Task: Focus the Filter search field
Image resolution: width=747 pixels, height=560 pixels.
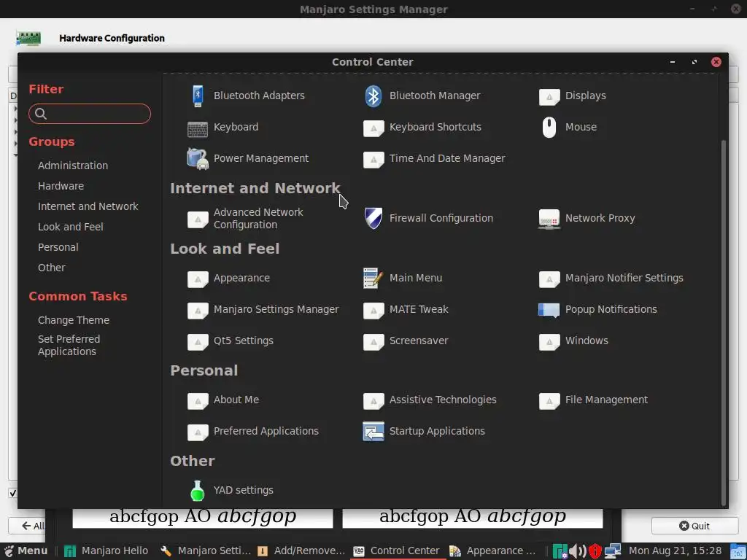Action: pos(90,114)
